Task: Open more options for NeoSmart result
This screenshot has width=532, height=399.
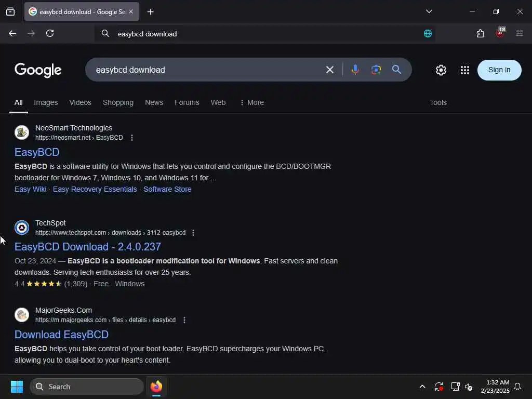Action: click(x=131, y=137)
